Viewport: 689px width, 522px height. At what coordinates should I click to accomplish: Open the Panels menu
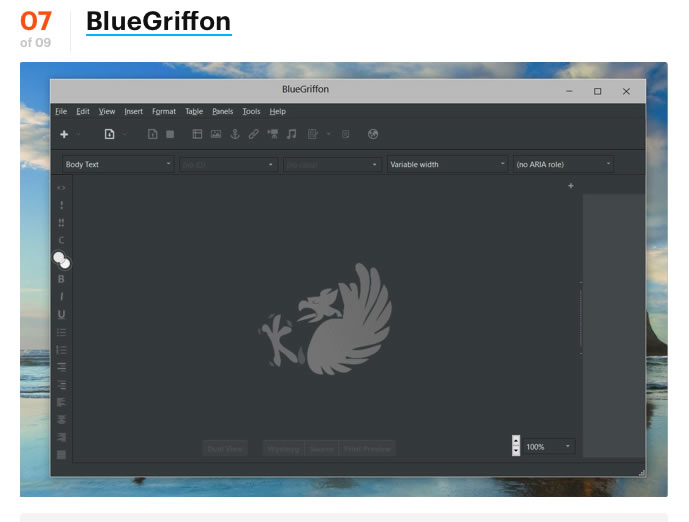click(222, 112)
